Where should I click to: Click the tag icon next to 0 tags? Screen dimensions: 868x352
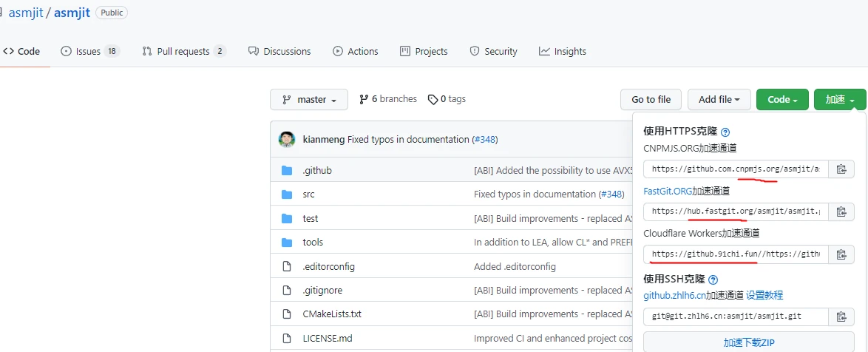(x=433, y=100)
